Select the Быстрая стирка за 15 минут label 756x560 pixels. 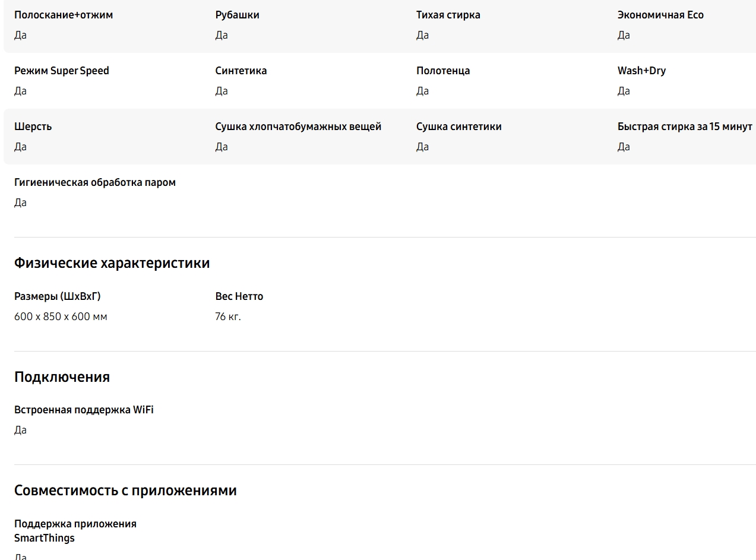[684, 126]
